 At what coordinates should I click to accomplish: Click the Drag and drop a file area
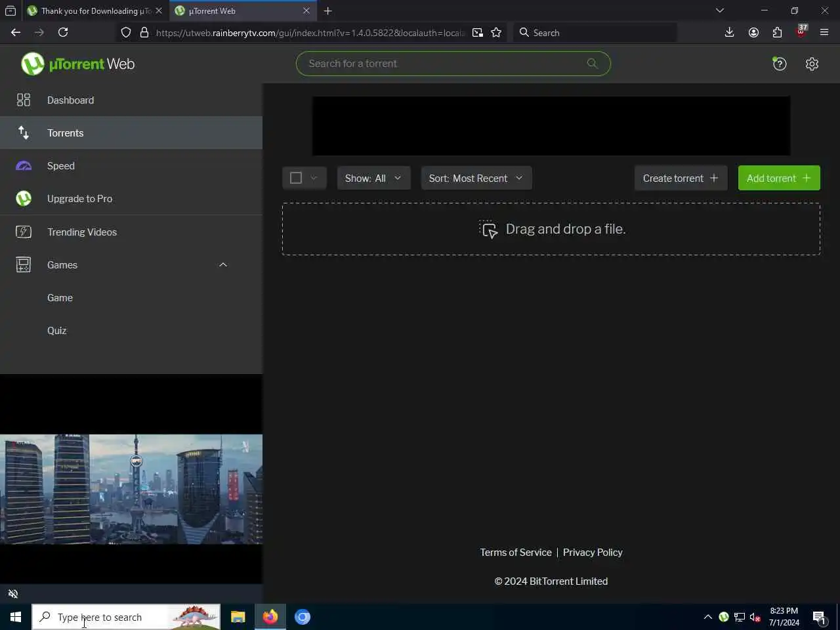(551, 229)
